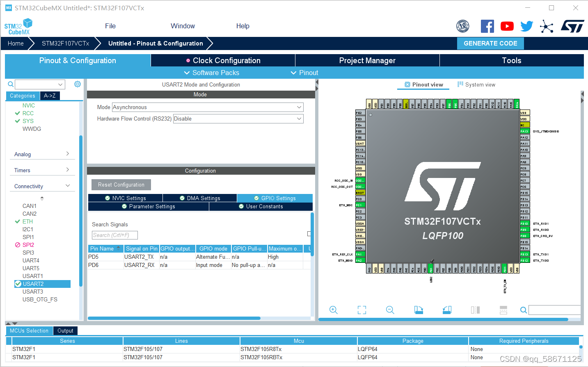Zoom out of the pinout diagram
This screenshot has height=367, width=588.
point(389,310)
